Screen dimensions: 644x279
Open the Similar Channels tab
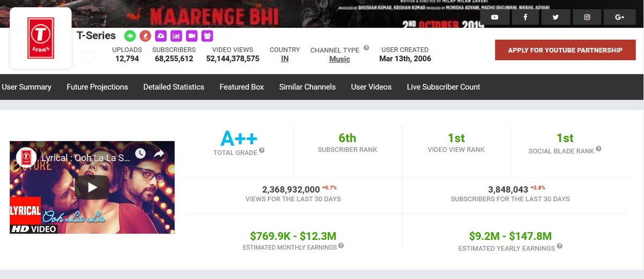pos(308,87)
